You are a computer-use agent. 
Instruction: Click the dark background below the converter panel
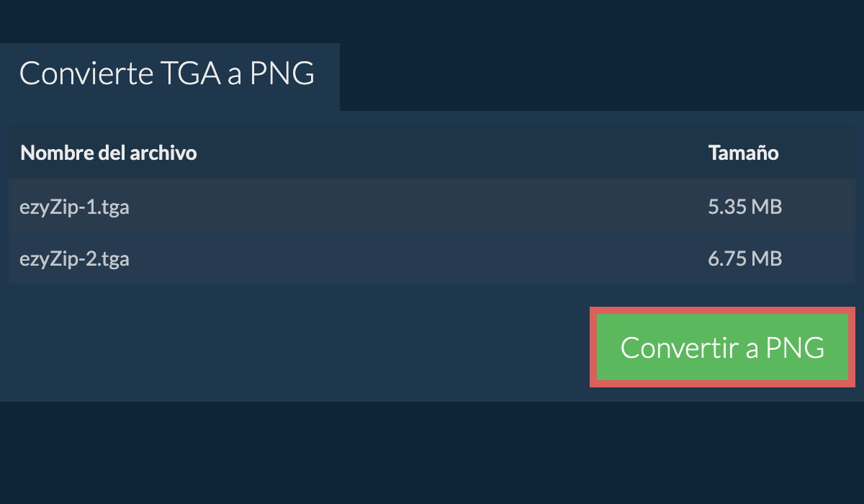[x=432, y=454]
